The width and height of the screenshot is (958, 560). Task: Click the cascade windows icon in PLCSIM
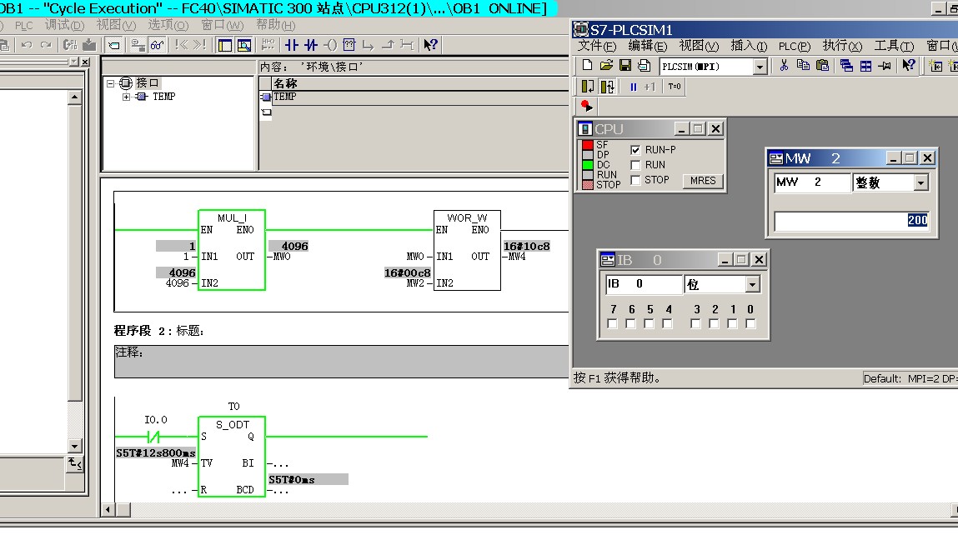(x=846, y=65)
